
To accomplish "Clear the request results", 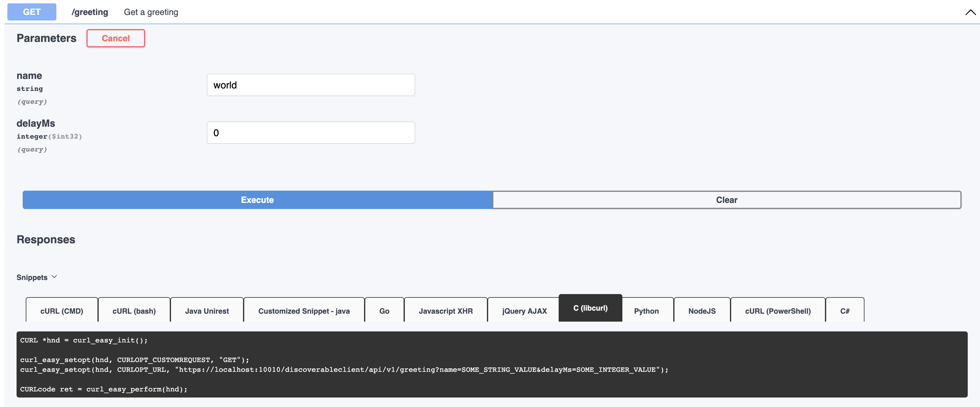I will pos(726,200).
